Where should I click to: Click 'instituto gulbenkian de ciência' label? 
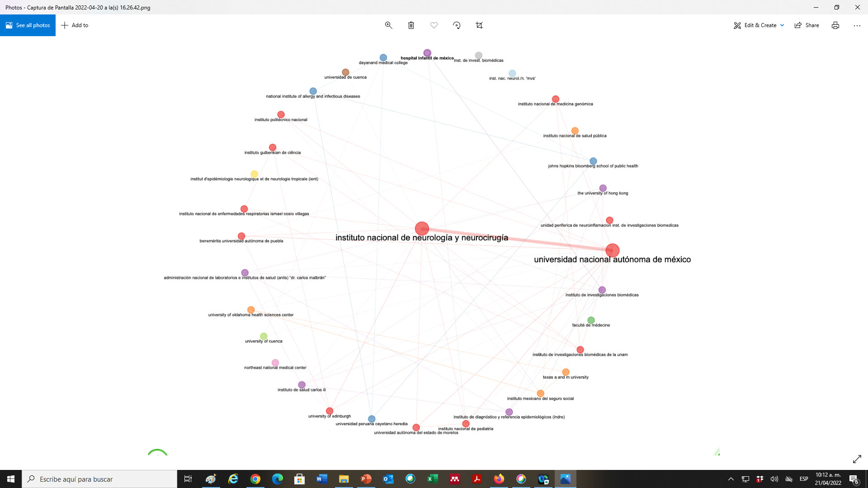click(x=273, y=153)
